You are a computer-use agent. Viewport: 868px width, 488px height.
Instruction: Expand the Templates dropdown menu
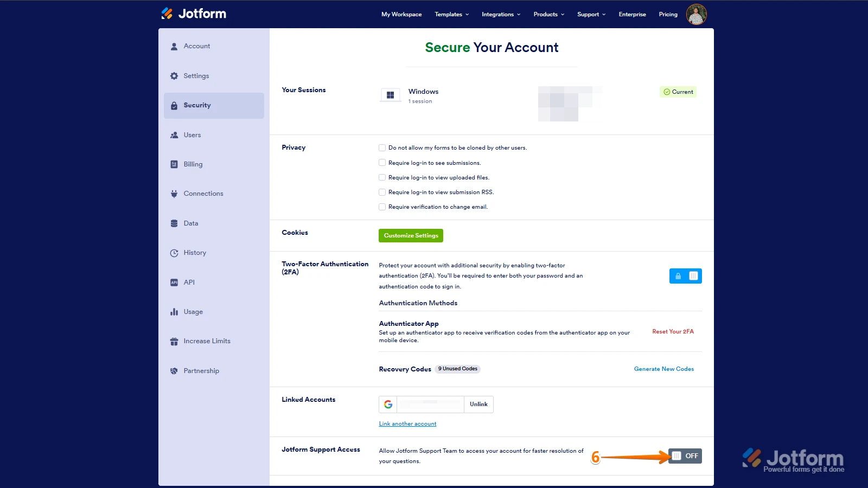[451, 15]
